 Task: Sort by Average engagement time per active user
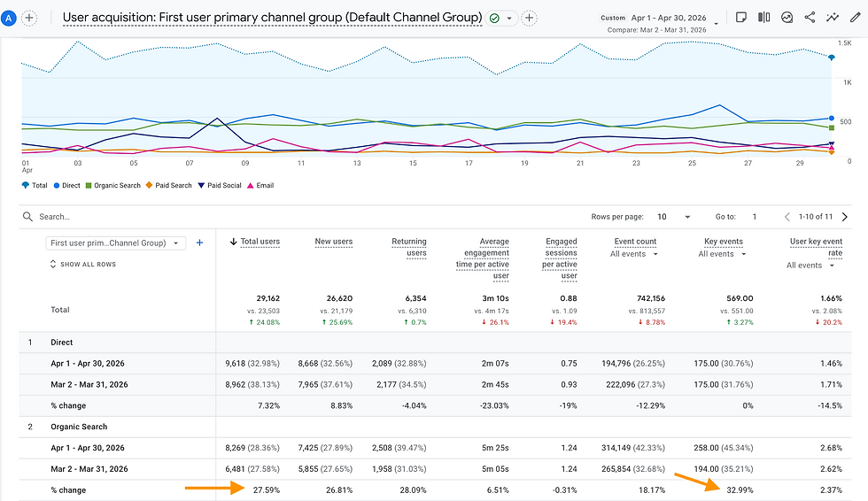click(x=483, y=258)
